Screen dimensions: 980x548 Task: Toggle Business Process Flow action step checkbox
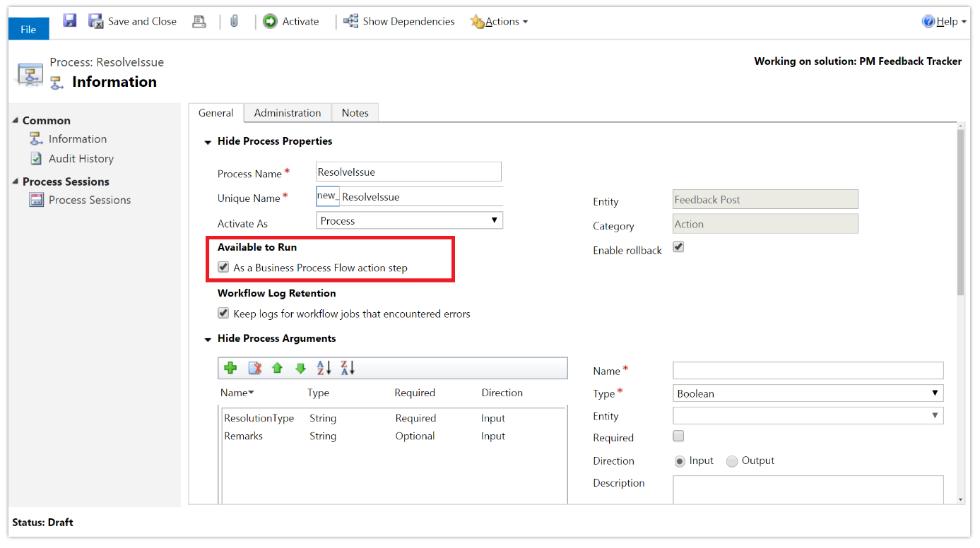(x=223, y=268)
